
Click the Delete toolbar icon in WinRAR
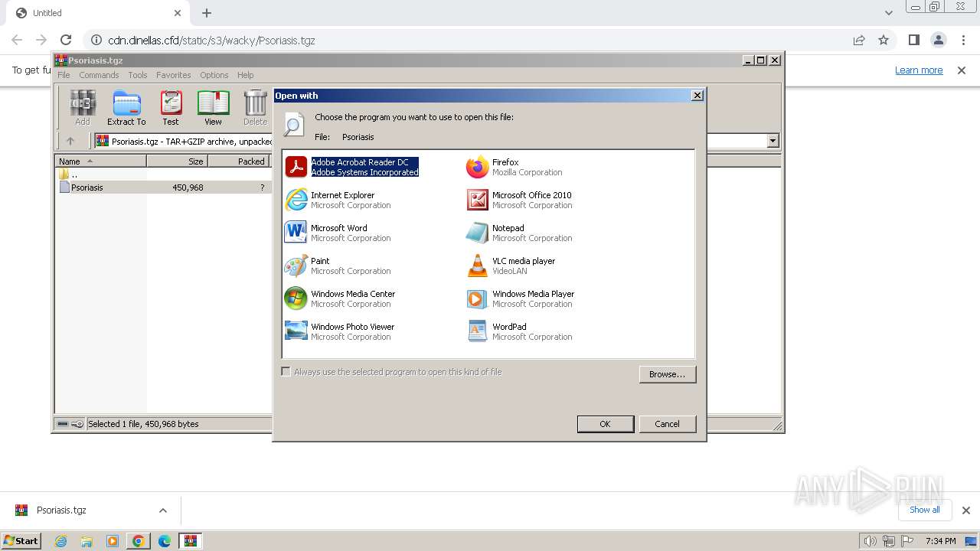(256, 108)
